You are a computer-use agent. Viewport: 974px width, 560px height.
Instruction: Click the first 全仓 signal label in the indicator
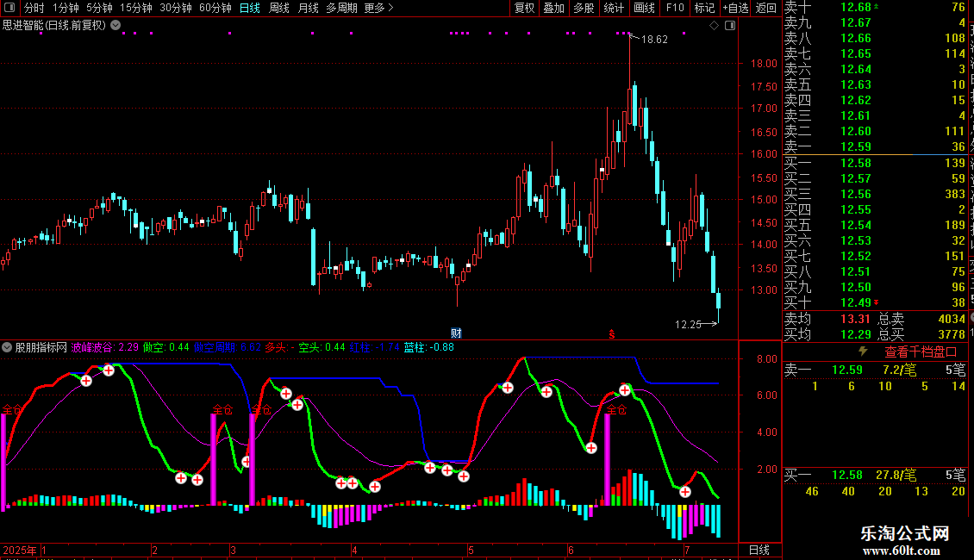tap(12, 409)
